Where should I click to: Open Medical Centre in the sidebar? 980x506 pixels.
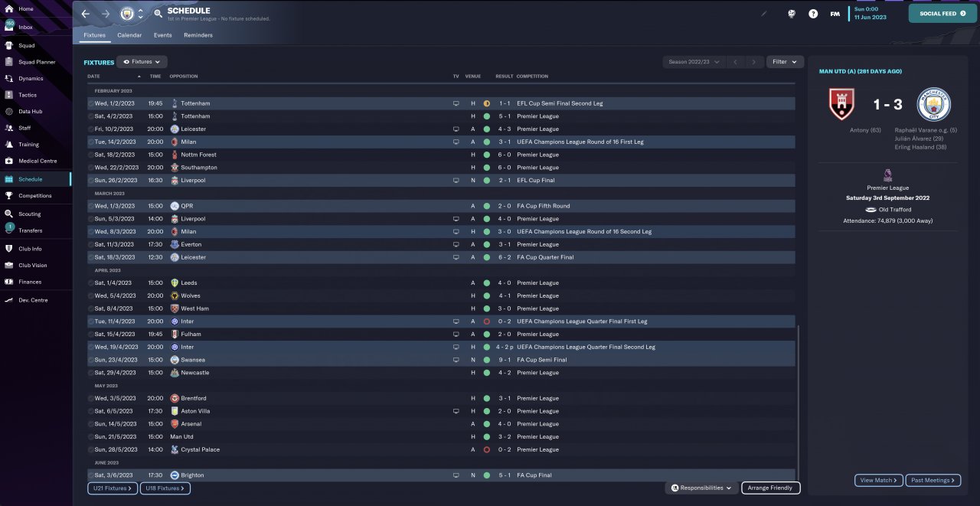click(x=35, y=161)
